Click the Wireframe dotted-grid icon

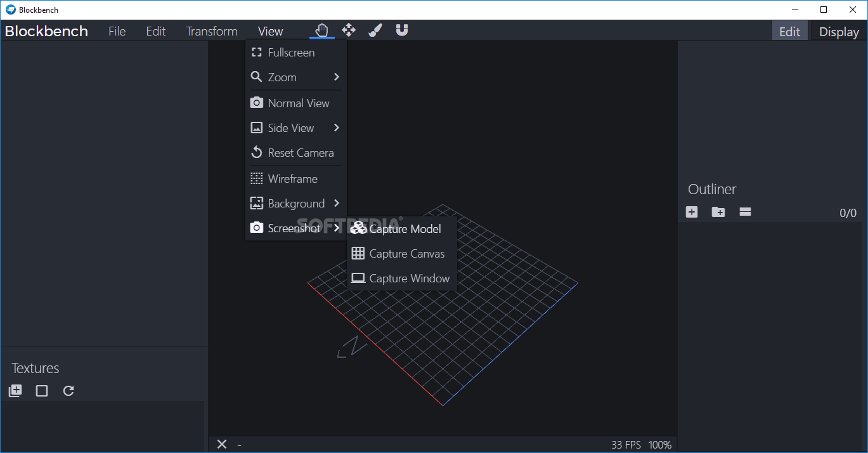pos(256,178)
